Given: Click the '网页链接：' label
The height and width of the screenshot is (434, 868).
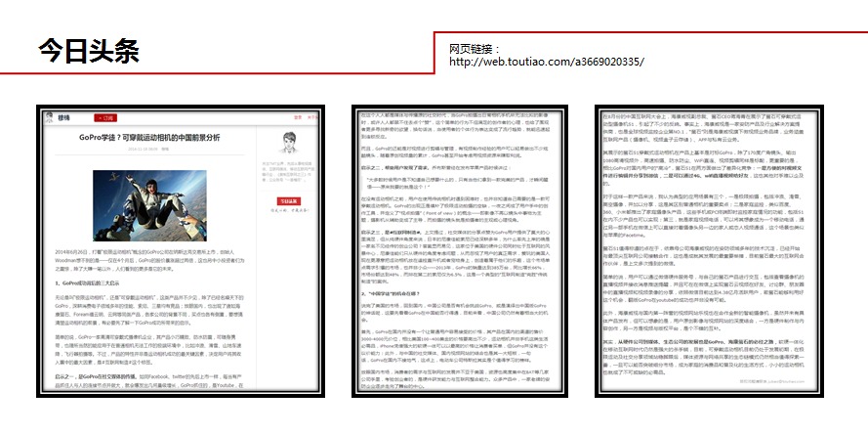Looking at the screenshot, I should pyautogui.click(x=475, y=49).
